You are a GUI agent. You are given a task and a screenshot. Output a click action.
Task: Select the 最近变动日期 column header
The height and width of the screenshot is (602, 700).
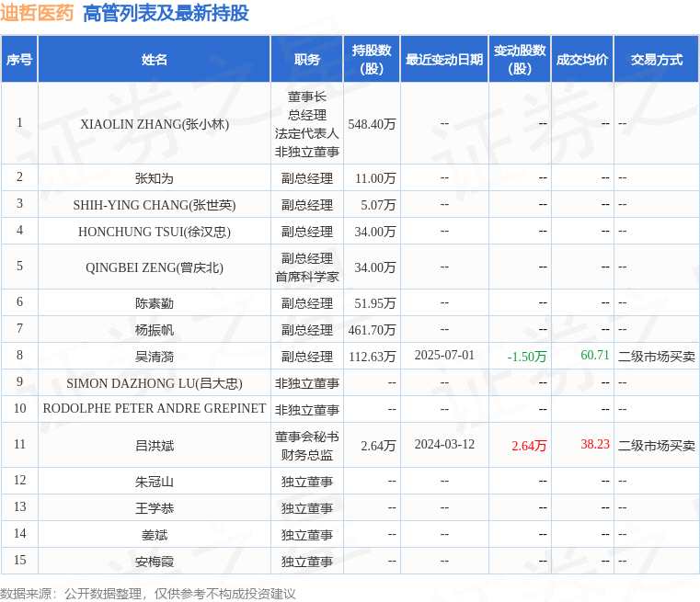(444, 60)
